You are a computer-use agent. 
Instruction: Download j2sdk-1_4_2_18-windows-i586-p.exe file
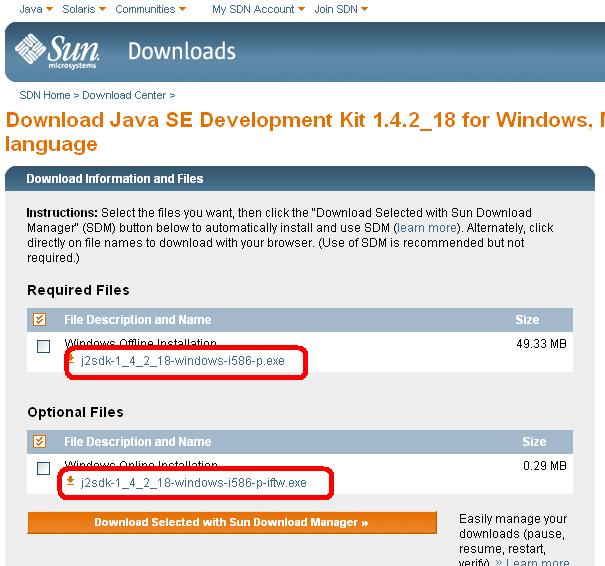coord(183,361)
